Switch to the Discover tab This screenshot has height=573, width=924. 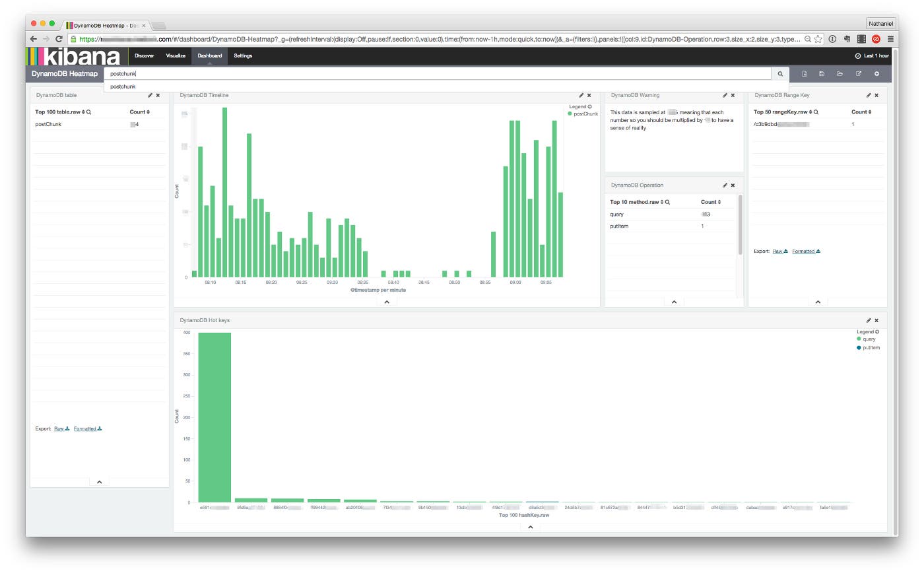coord(144,56)
